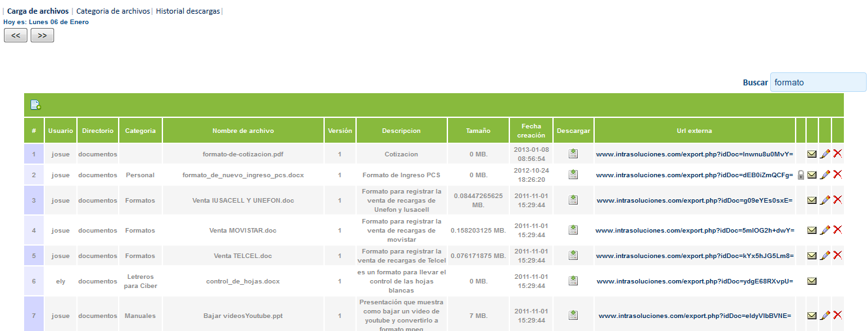
Task: Click the Descripcion column header
Action: (401, 130)
